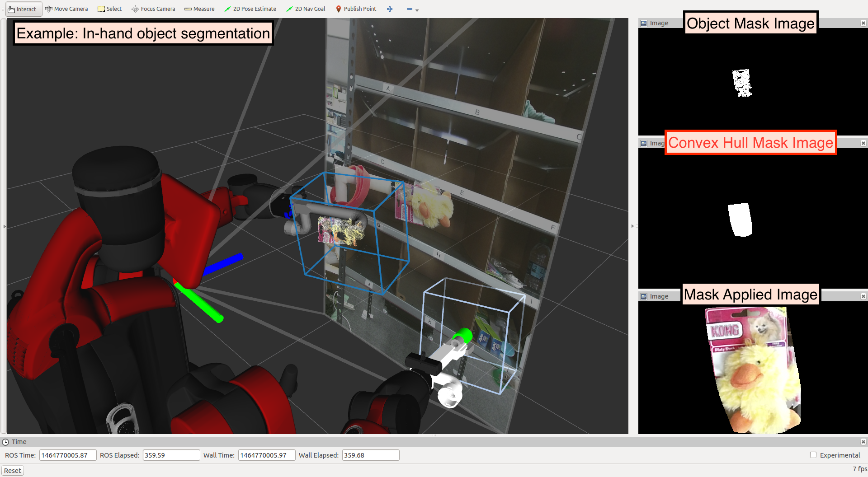This screenshot has width=868, height=477.
Task: Click the masked duck toy image
Action: (754, 370)
